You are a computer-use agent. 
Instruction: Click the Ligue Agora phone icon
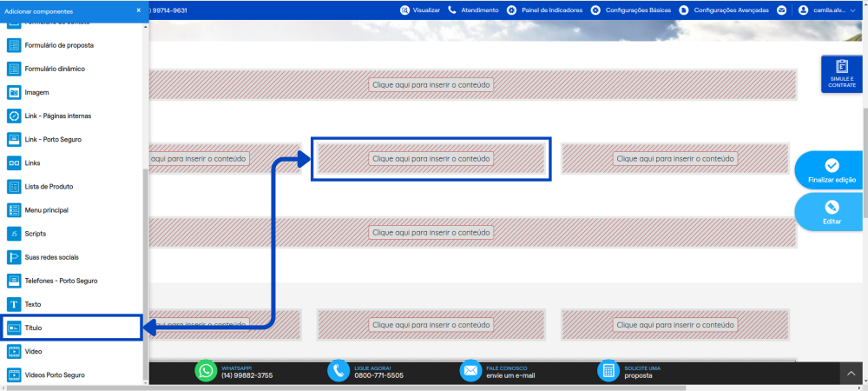click(339, 370)
